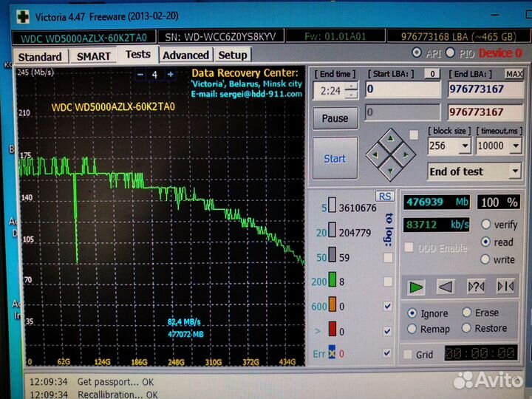The width and height of the screenshot is (532, 399).
Task: Open the End of test action dropdown
Action: [515, 171]
